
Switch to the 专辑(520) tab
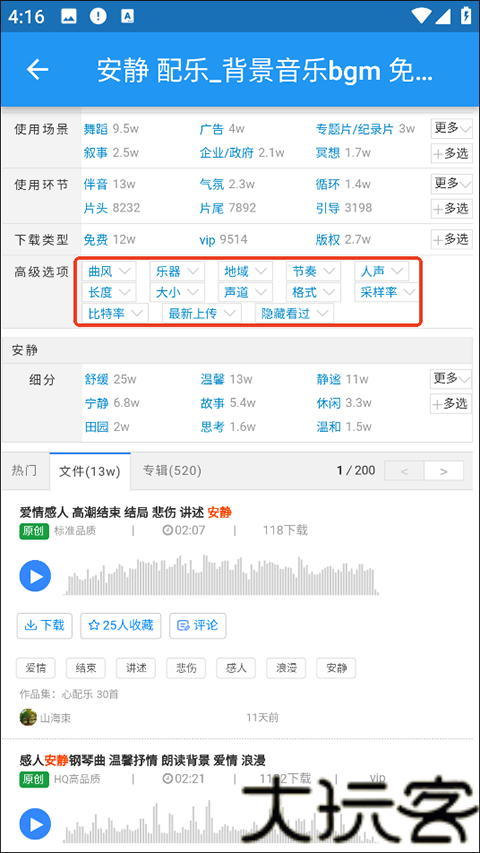tap(172, 471)
